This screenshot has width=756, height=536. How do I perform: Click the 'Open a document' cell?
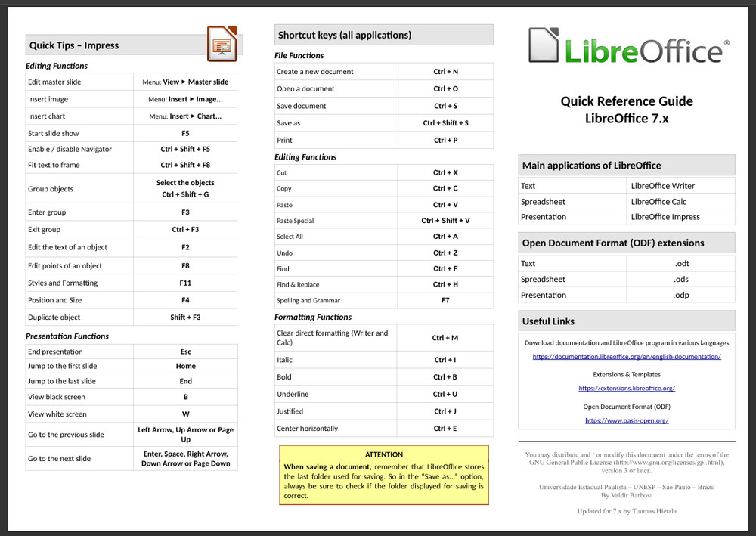coord(336,88)
